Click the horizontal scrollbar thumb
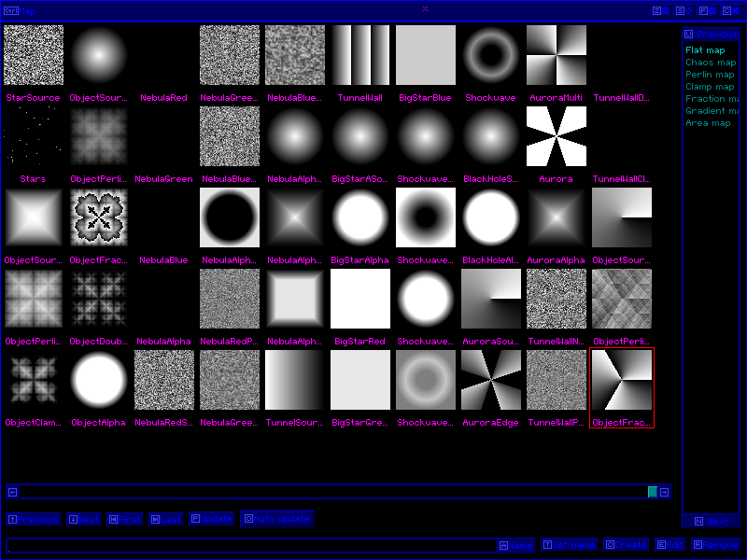747x560 pixels. click(653, 492)
